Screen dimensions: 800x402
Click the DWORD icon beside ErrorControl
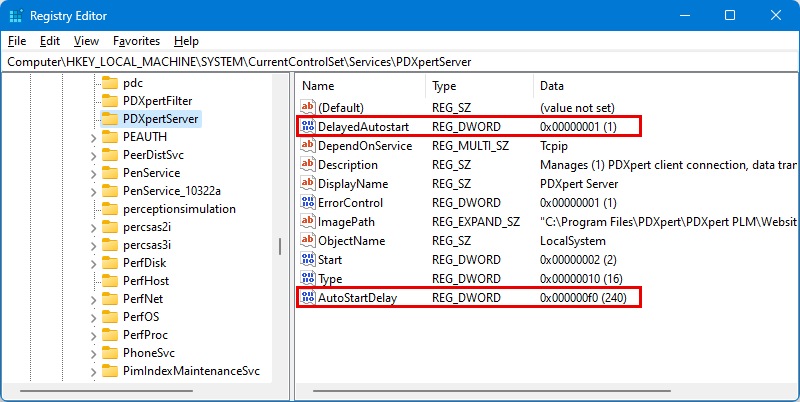(x=308, y=203)
